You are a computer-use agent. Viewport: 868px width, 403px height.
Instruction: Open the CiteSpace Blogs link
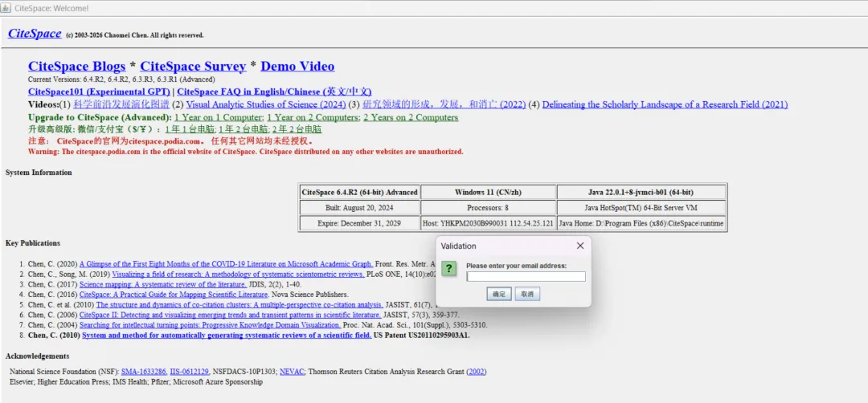pyautogui.click(x=77, y=67)
